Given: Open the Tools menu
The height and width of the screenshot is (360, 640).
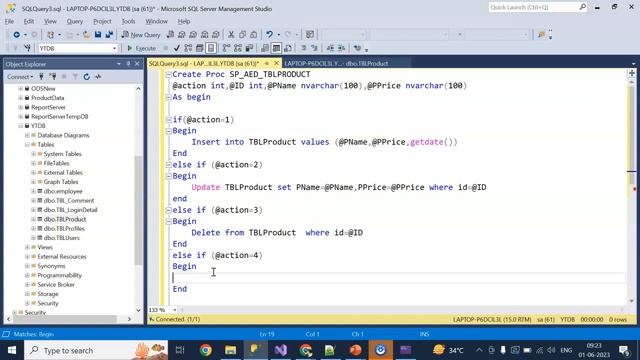Looking at the screenshot, I should 128,21.
